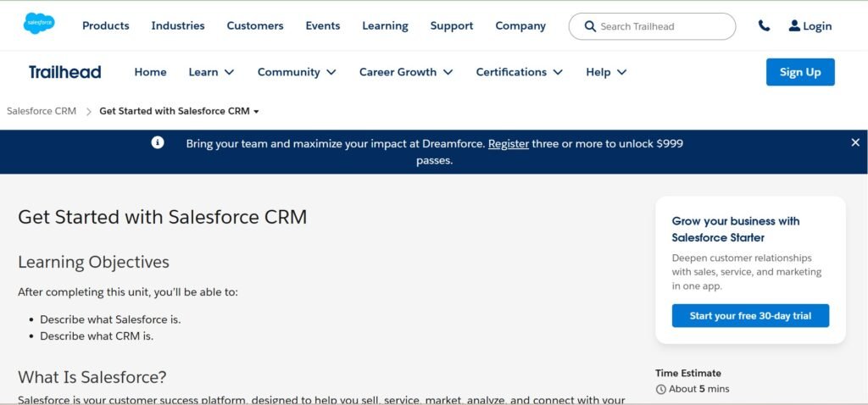Click the clock icon by time estimate

[660, 390]
